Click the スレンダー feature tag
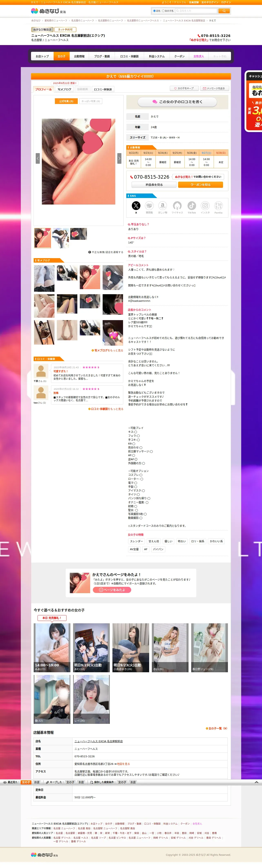 (136, 541)
